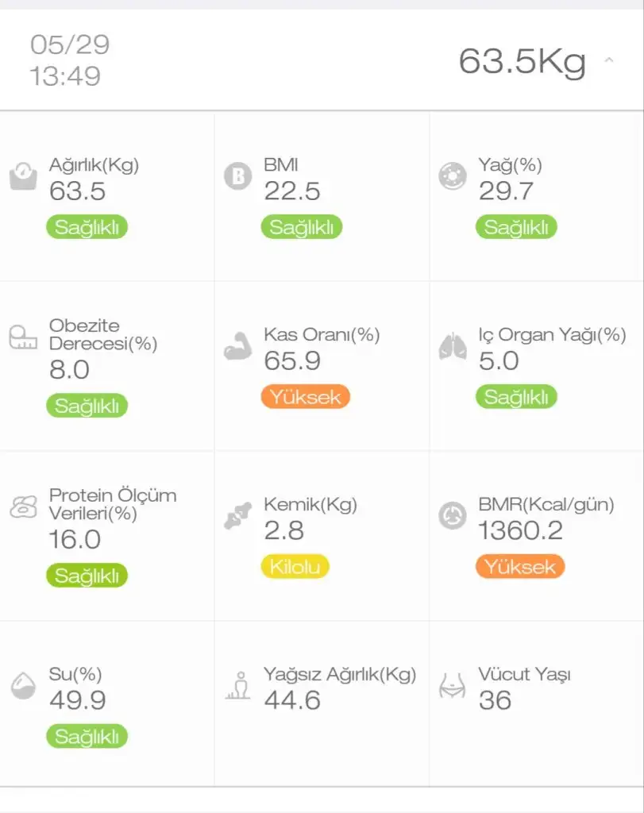This screenshot has width=644, height=813.
Task: Click the Yağsız Ağırlık body figure icon
Action: click(x=237, y=685)
